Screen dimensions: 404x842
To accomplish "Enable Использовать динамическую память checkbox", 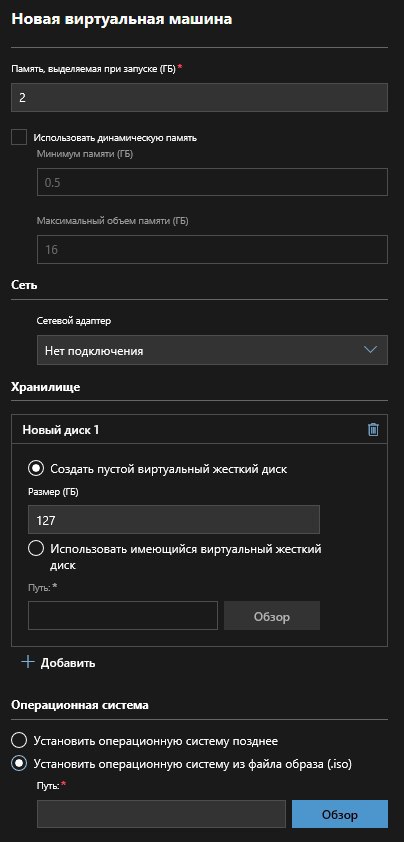I will coord(19,137).
